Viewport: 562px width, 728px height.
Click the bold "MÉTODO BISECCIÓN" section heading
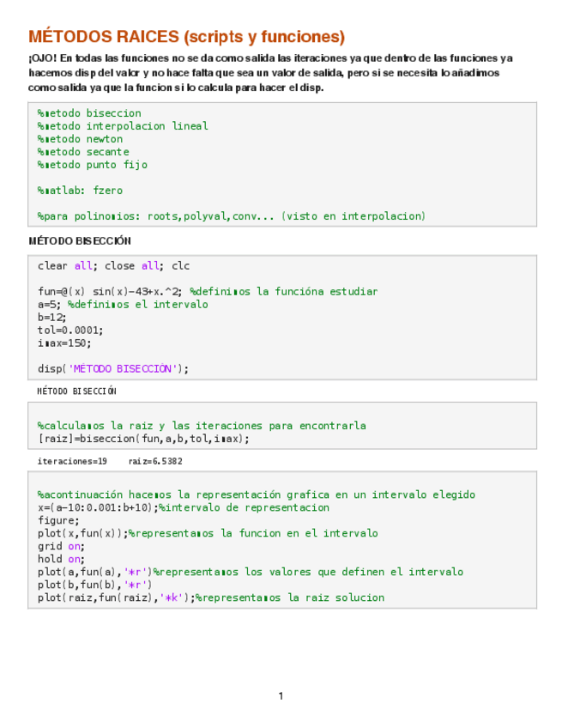(x=80, y=241)
